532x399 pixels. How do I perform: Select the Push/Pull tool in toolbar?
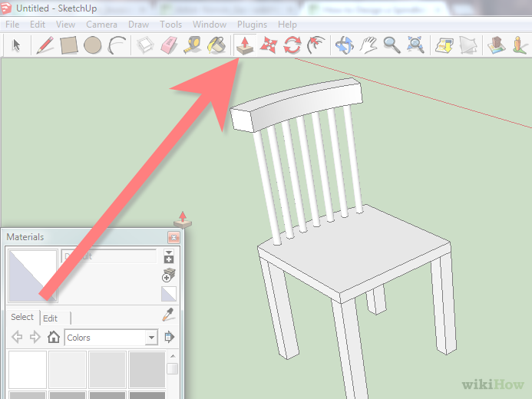pyautogui.click(x=244, y=45)
